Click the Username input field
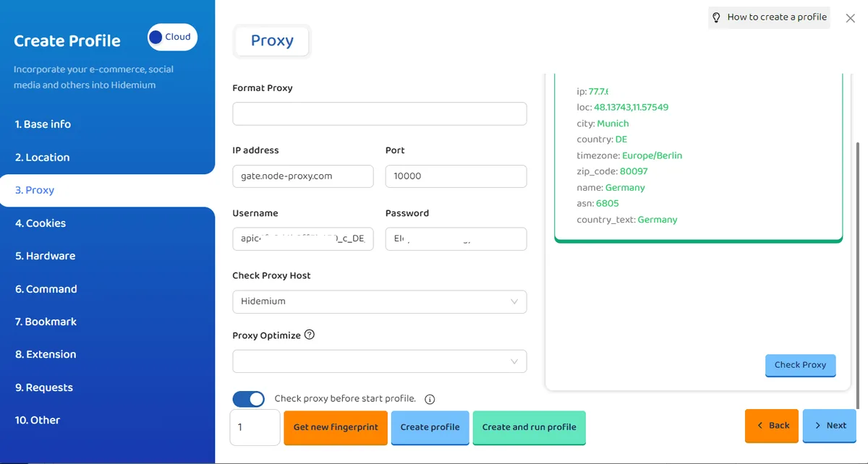The width and height of the screenshot is (868, 464). pos(303,239)
